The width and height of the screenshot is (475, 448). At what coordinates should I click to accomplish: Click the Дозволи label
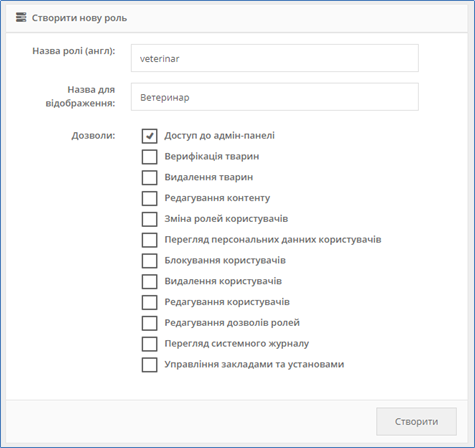click(93, 136)
